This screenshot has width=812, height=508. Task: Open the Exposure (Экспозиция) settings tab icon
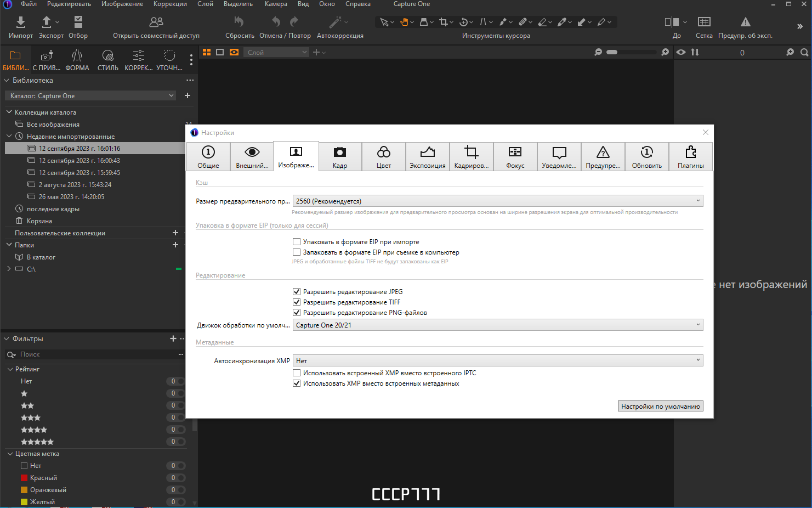(427, 152)
